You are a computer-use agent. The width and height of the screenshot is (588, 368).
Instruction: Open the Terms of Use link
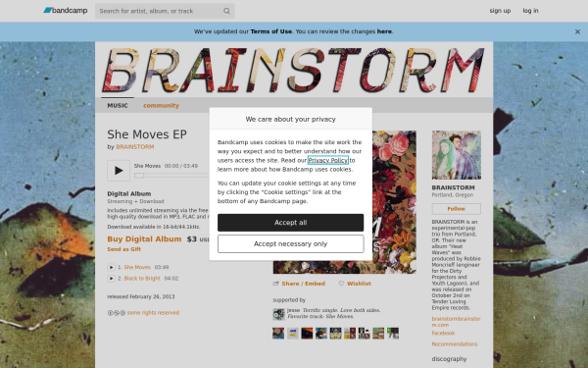click(x=270, y=31)
